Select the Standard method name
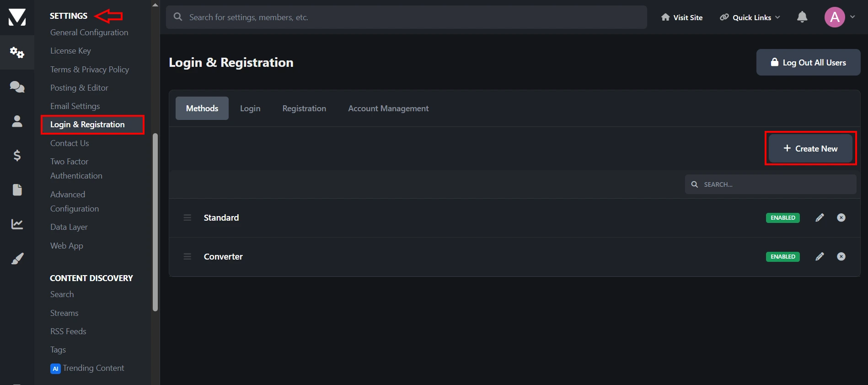 pyautogui.click(x=221, y=217)
